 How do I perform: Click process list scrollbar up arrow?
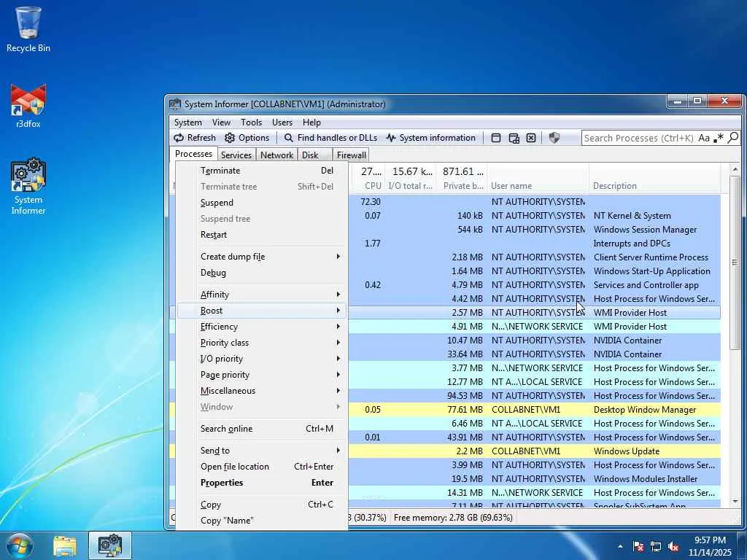coord(735,169)
